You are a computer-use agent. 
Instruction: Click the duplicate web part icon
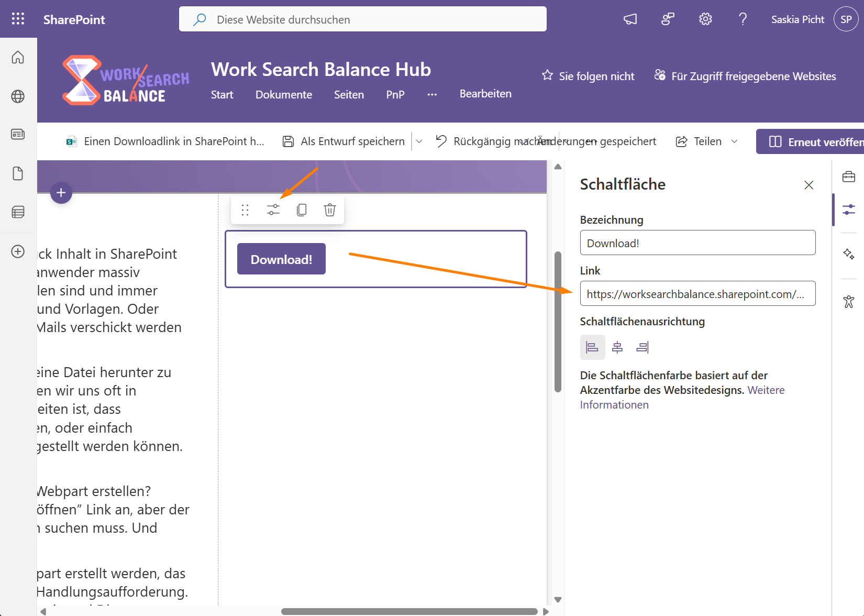302,210
